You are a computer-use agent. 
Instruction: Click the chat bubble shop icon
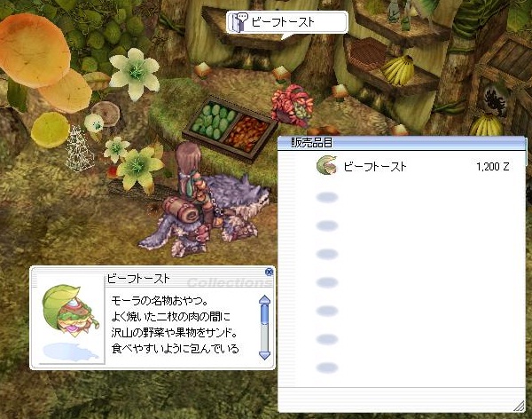pos(240,21)
